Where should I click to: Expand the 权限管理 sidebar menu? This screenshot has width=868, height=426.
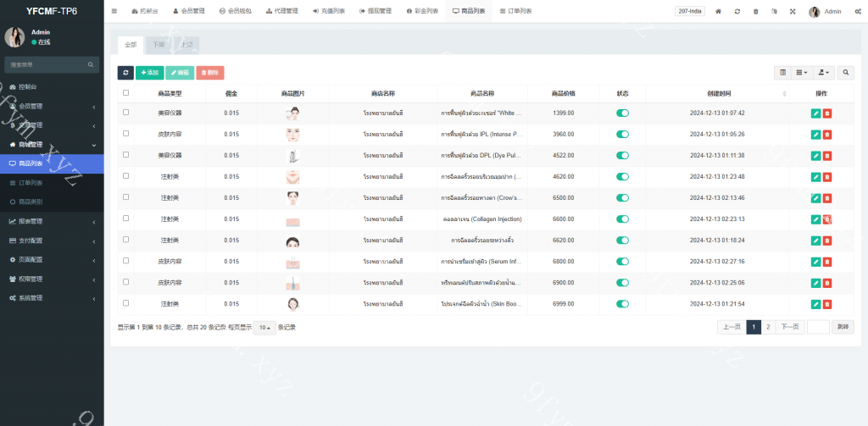pos(52,279)
